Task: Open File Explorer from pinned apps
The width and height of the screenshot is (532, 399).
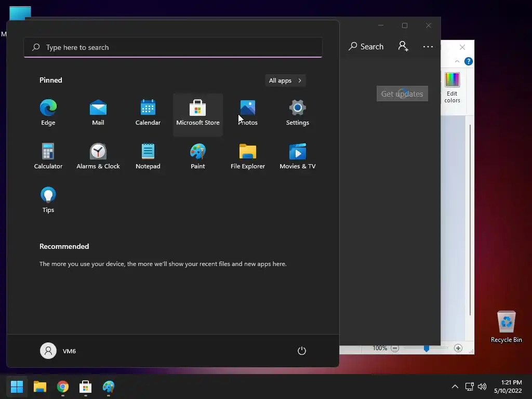Action: (248, 156)
